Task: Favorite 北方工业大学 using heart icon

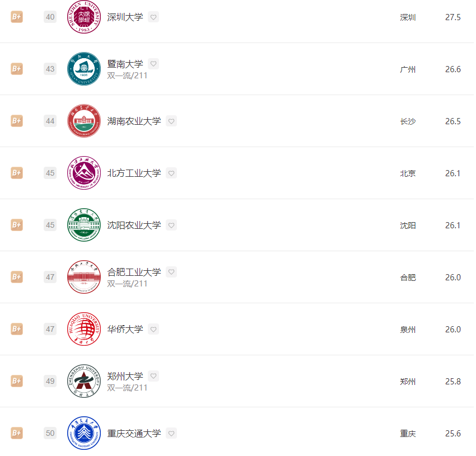Action: click(x=171, y=173)
